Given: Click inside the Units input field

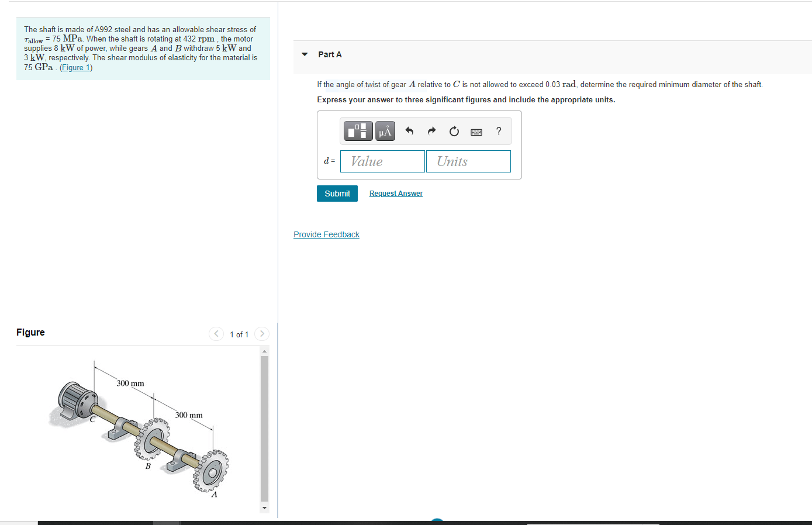Looking at the screenshot, I should pos(468,161).
